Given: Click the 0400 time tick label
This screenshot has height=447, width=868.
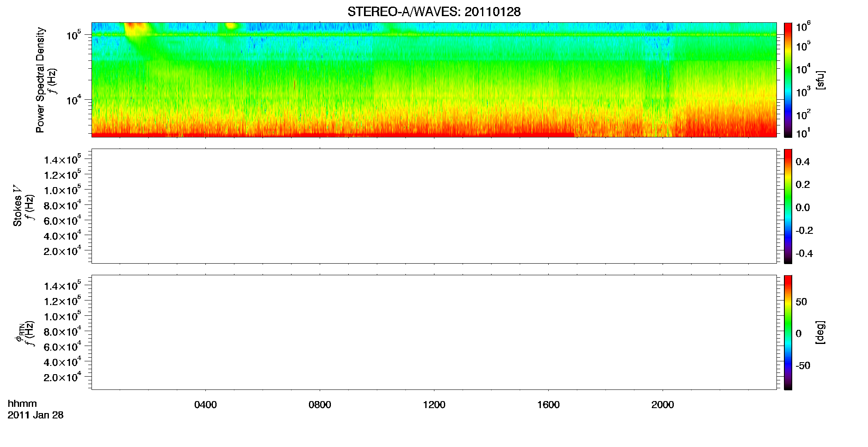Looking at the screenshot, I should click(205, 405).
